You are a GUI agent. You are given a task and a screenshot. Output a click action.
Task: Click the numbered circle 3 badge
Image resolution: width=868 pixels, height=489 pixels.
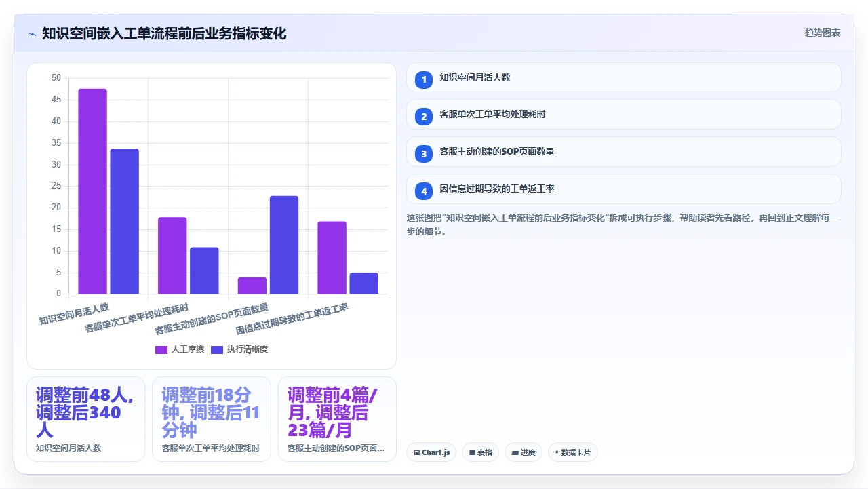(x=424, y=153)
